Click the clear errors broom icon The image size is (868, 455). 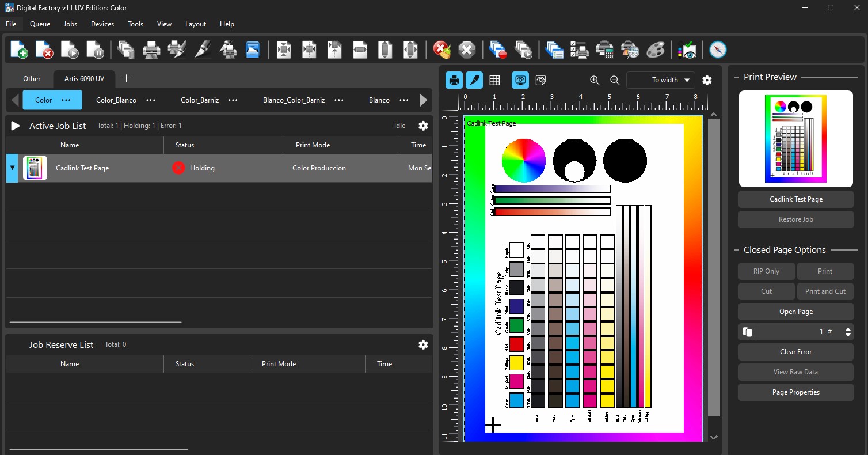pyautogui.click(x=441, y=50)
